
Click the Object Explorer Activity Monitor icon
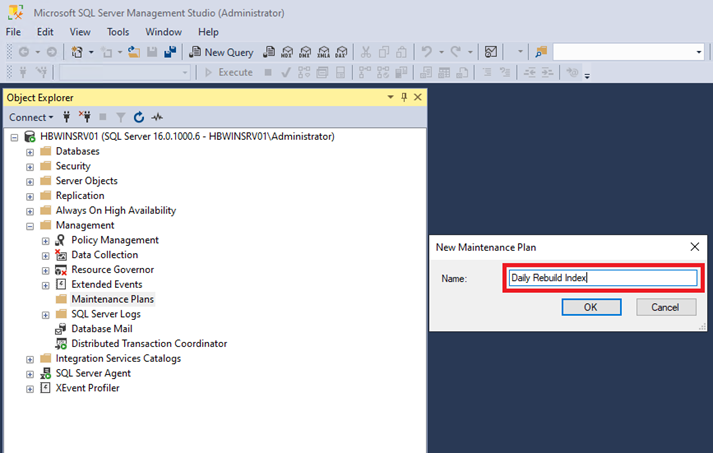coord(157,117)
